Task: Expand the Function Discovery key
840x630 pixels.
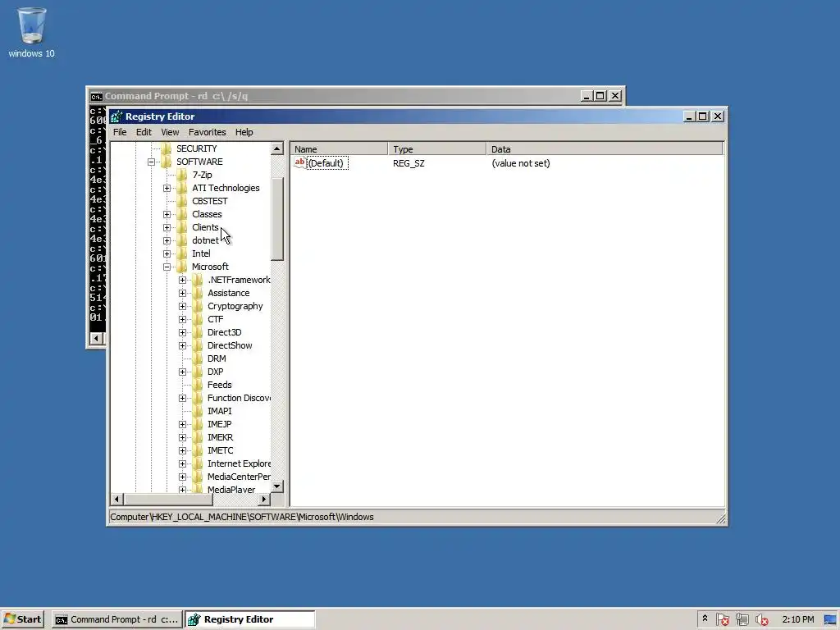Action: [183, 398]
